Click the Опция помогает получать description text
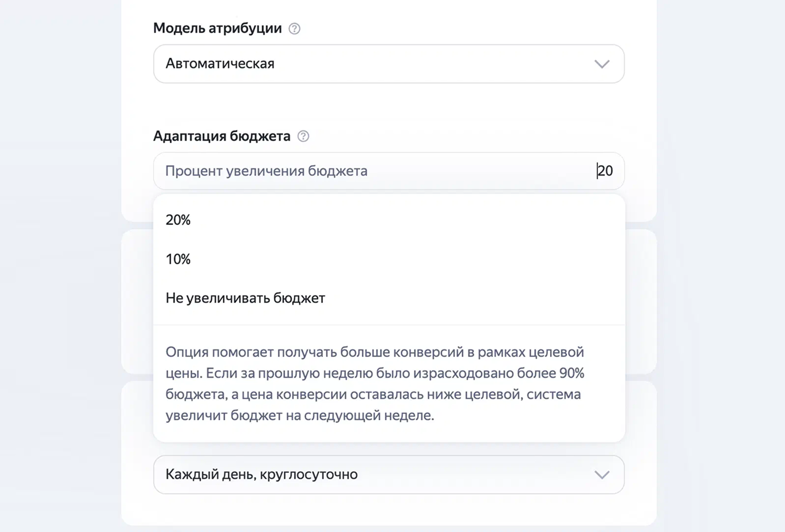This screenshot has width=785, height=532. click(x=375, y=383)
